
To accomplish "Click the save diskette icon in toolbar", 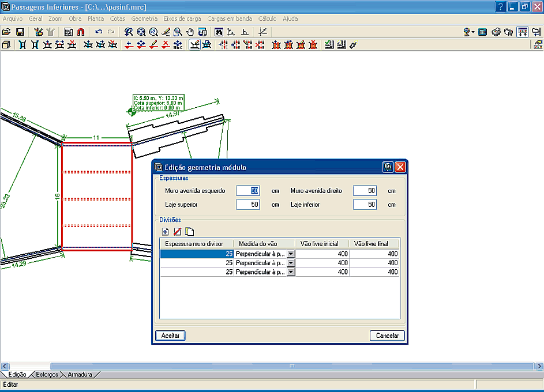I will click(x=20, y=32).
